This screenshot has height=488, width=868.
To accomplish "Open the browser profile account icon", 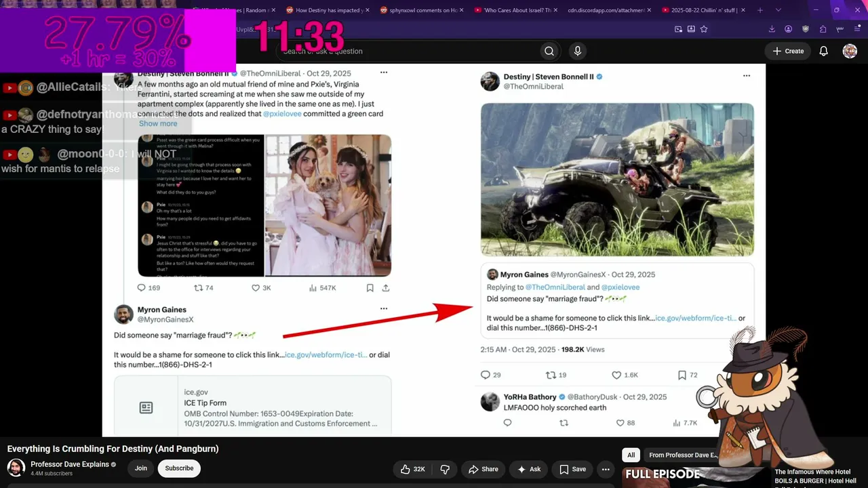I will pyautogui.click(x=788, y=29).
